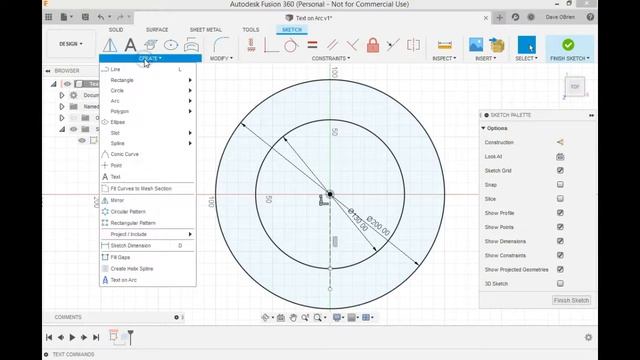Enable the Snap checkbox
Viewport: 640px width, 360px height.
560,185
